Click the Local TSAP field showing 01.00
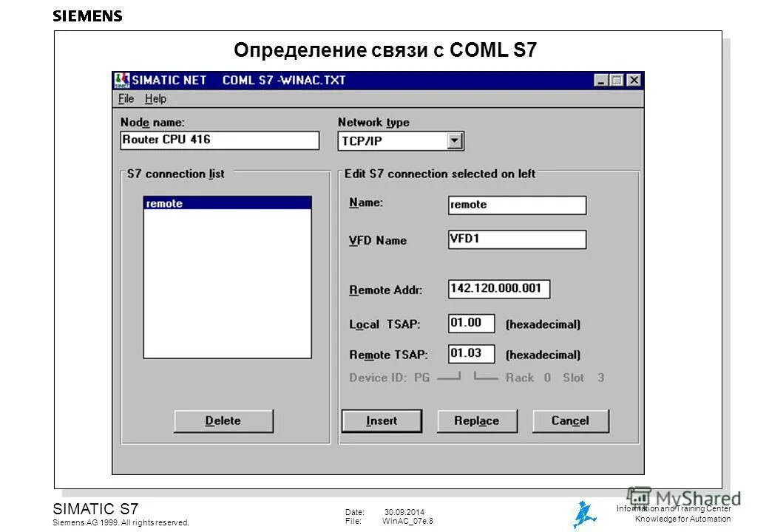Viewport: 769px width, 532px height. coord(471,323)
